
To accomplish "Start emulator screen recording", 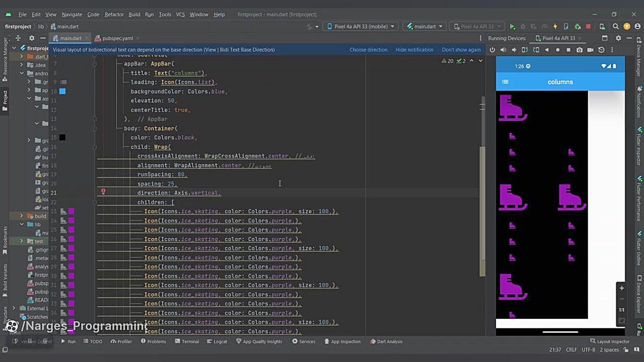I will coord(590,49).
